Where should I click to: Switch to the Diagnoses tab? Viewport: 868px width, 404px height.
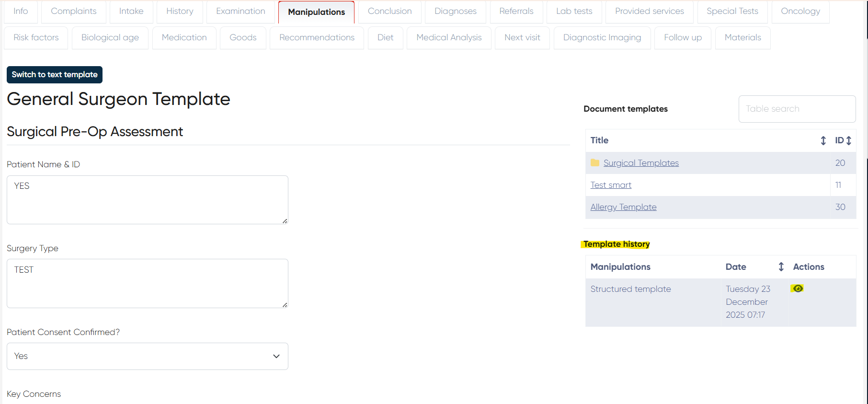click(x=455, y=12)
